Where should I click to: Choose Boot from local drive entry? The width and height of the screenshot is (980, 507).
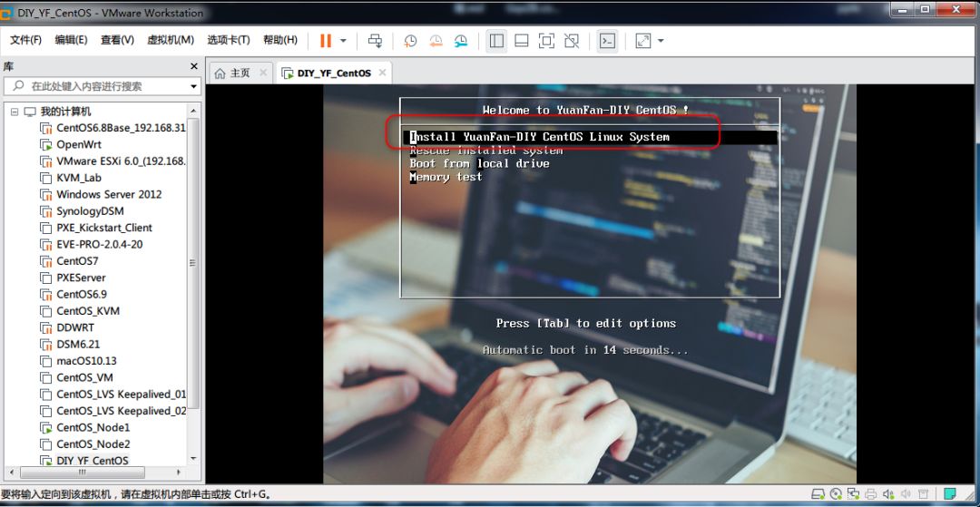coord(479,163)
